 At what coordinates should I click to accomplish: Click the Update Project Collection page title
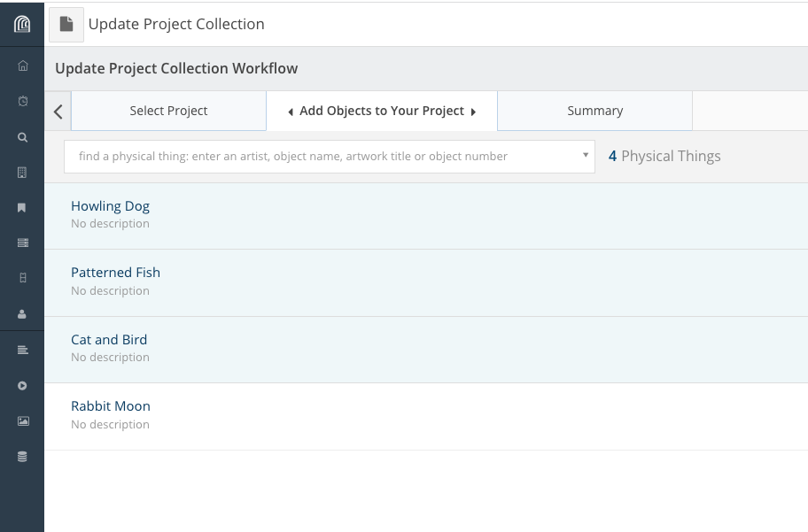click(176, 24)
